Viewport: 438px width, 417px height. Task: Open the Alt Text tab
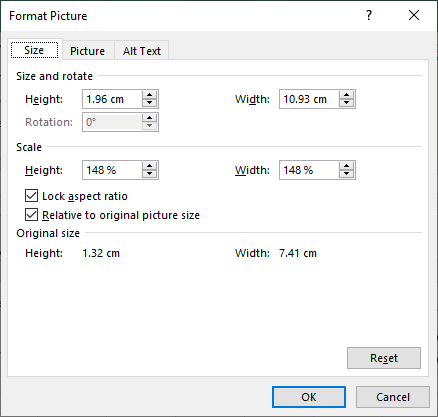click(x=142, y=51)
